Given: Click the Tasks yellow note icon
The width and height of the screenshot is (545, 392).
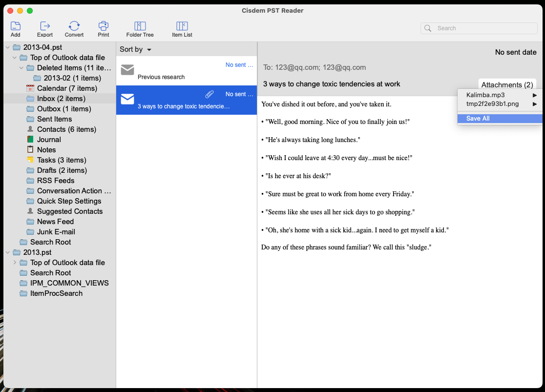Looking at the screenshot, I should [x=30, y=160].
